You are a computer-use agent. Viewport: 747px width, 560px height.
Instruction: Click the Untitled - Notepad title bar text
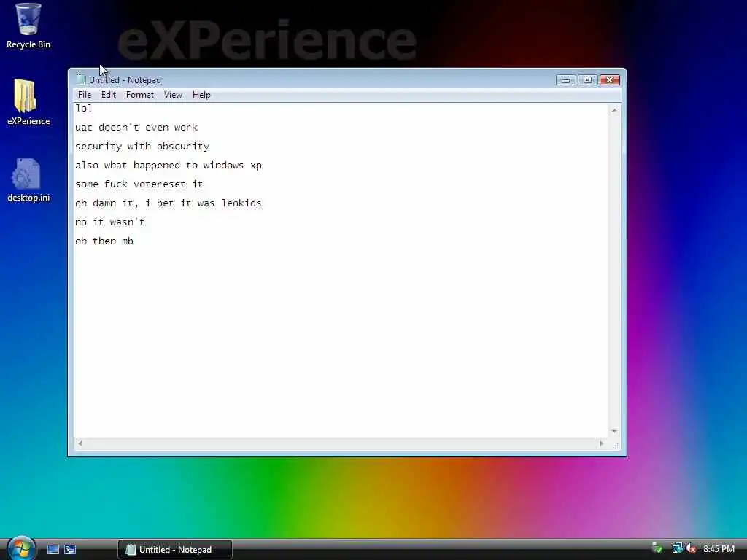coord(125,80)
